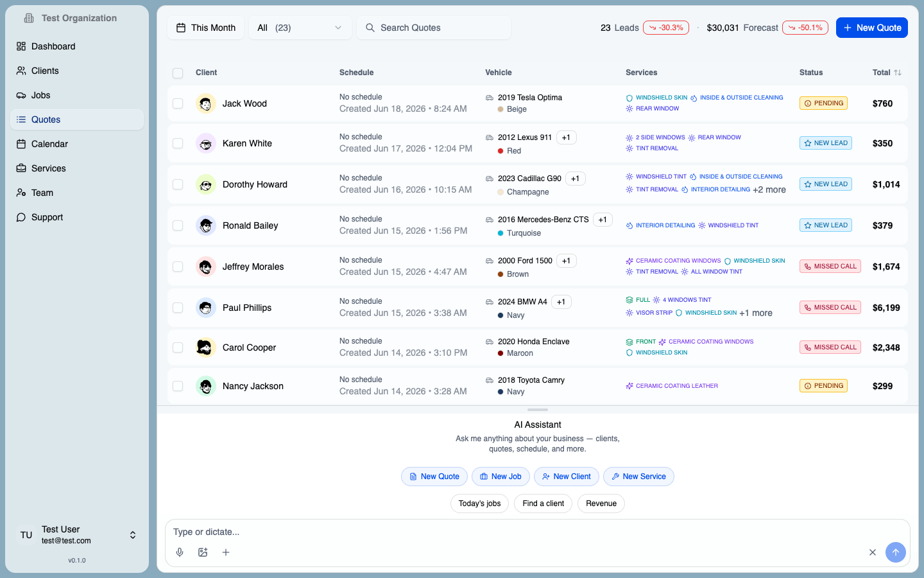Show +2 more services for Dorothy Howard
Viewport: 924px width, 578px height.
[x=769, y=189]
